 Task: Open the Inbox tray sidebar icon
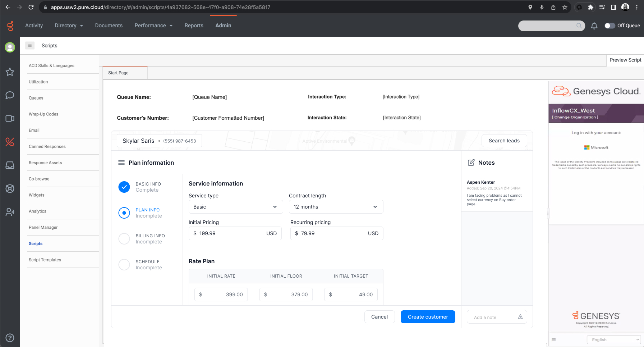tap(10, 165)
